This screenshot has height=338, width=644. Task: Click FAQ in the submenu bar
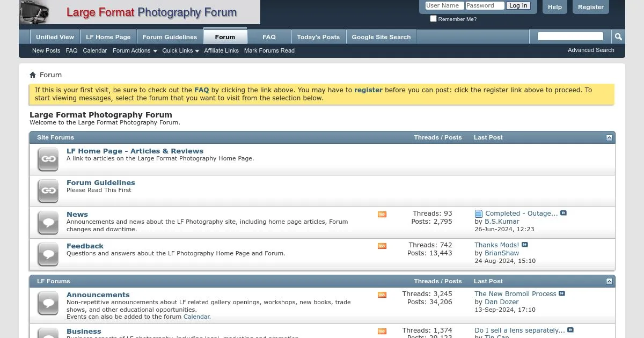71,51
